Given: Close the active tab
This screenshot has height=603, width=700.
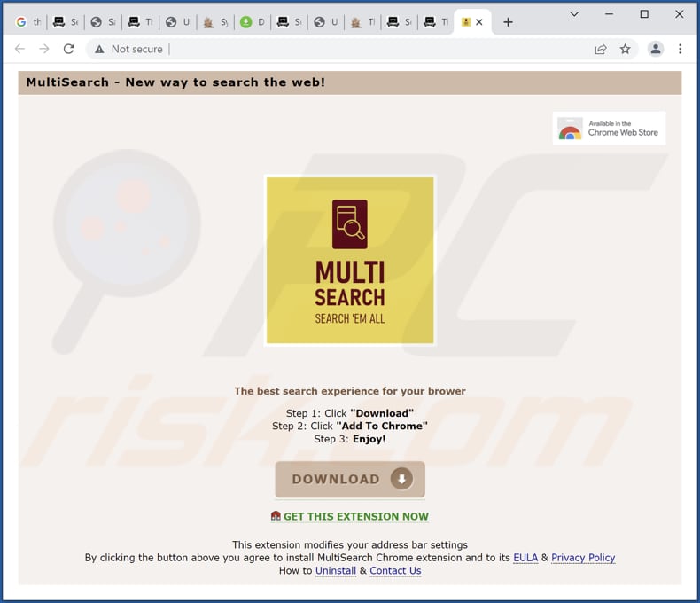Looking at the screenshot, I should [x=479, y=22].
